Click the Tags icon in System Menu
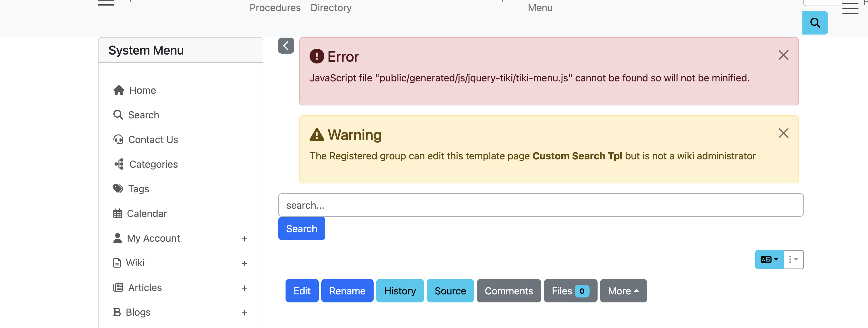 click(x=118, y=188)
